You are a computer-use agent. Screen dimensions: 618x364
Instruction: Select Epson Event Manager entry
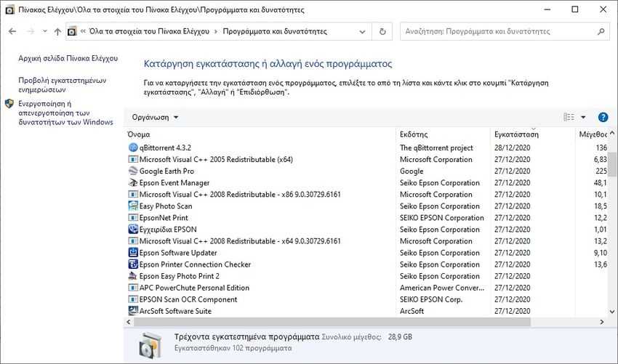pos(174,183)
